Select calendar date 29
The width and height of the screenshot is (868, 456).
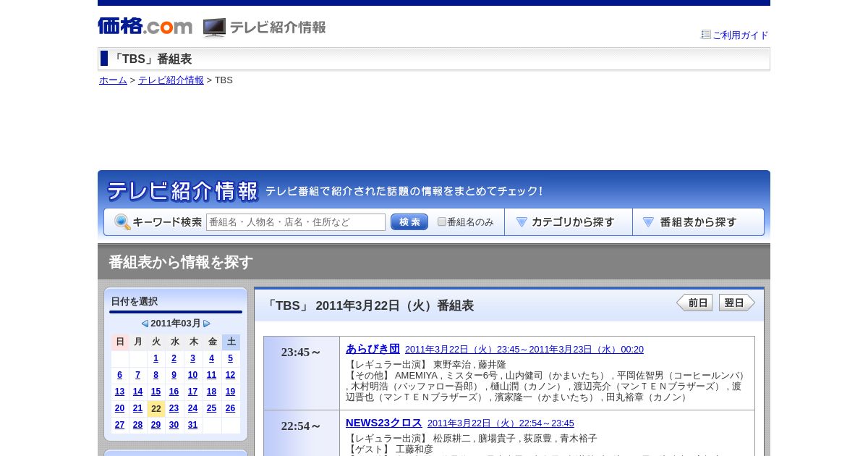(x=156, y=425)
